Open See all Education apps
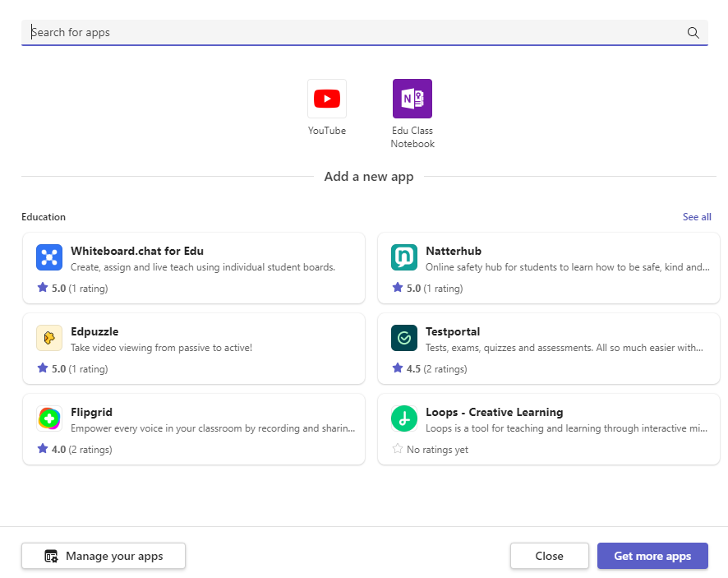728x578 pixels. [697, 217]
